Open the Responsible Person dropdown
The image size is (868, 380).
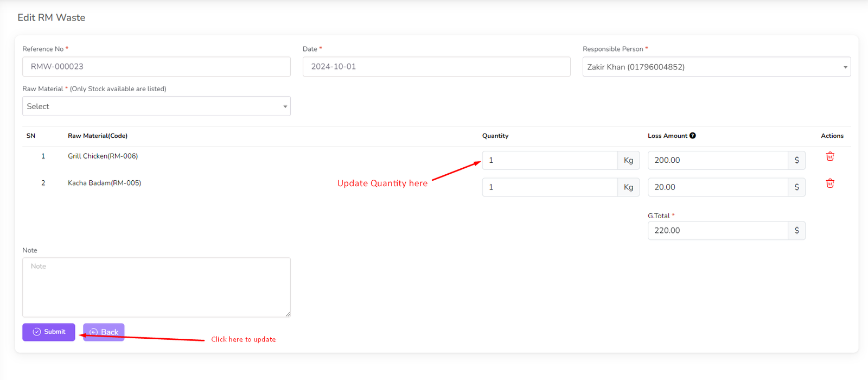716,67
